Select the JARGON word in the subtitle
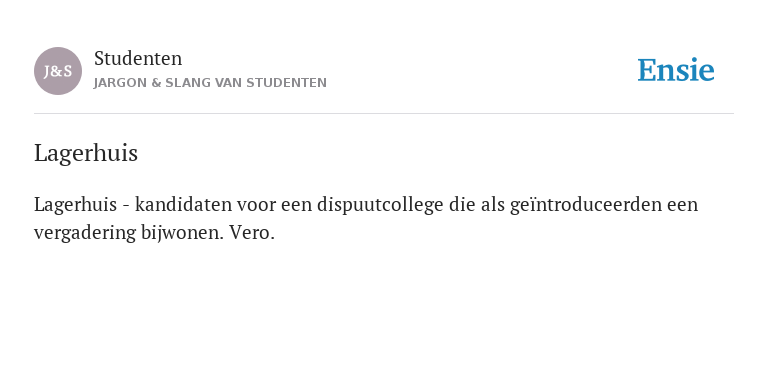 pos(120,83)
